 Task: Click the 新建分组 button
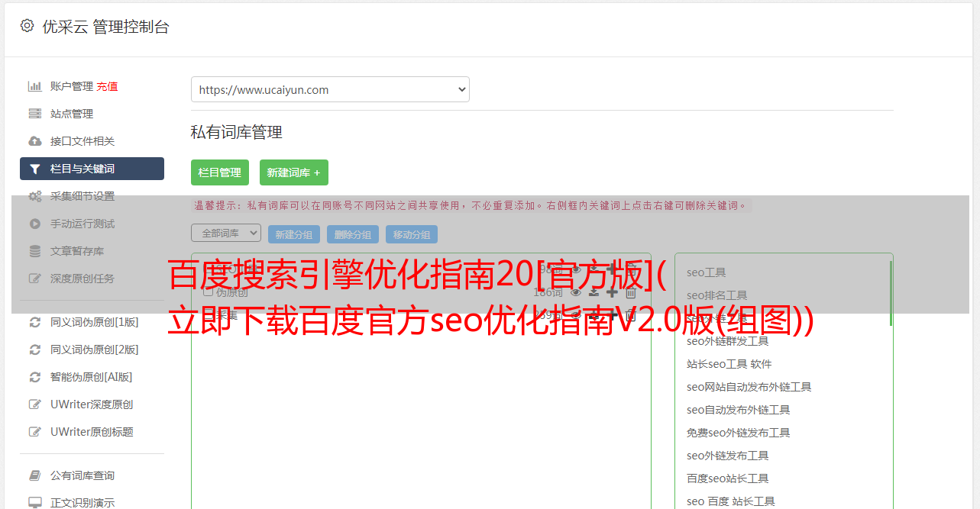[x=294, y=234]
